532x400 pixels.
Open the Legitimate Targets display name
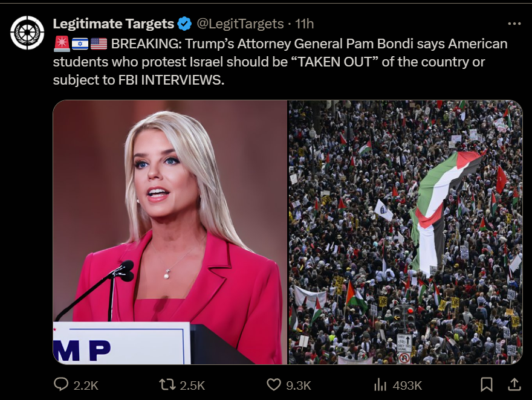point(113,24)
